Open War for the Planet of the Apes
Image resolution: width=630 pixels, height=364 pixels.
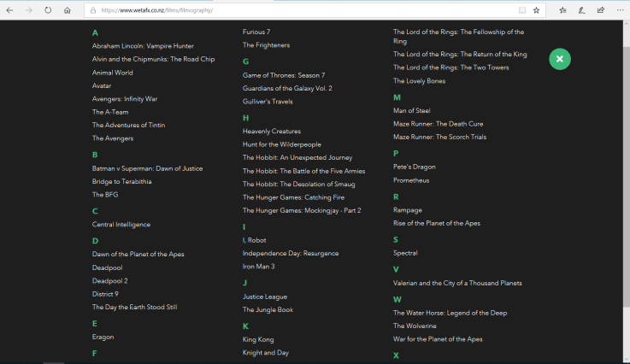pyautogui.click(x=437, y=339)
